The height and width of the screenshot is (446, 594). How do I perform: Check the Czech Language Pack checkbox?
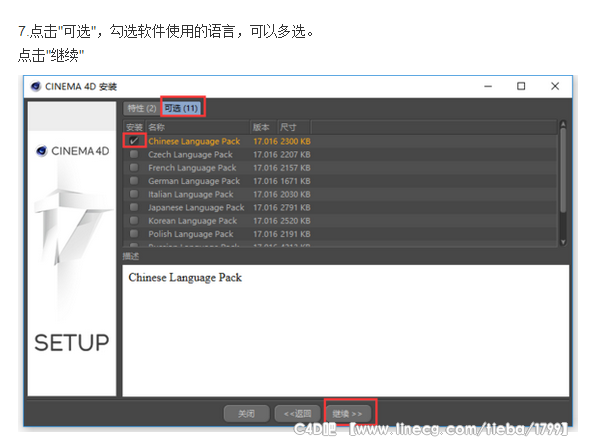coord(134,154)
